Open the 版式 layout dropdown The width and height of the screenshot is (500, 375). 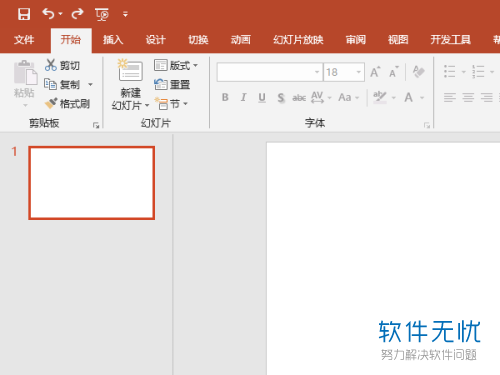click(176, 65)
